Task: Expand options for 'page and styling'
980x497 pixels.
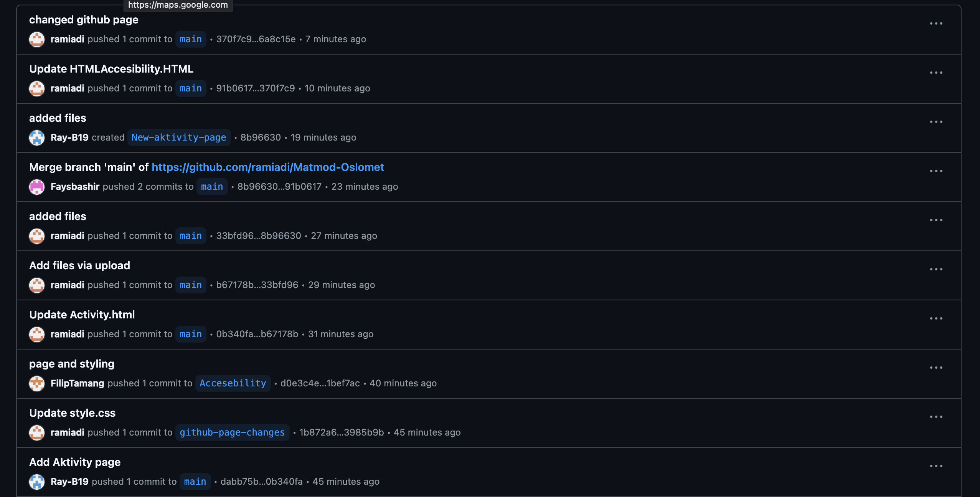Action: click(x=936, y=368)
